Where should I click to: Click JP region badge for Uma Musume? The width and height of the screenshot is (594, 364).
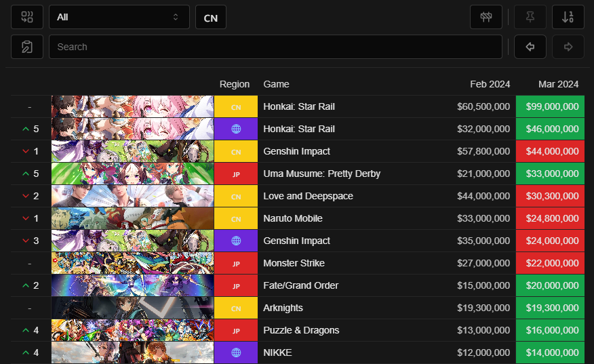[x=236, y=174]
